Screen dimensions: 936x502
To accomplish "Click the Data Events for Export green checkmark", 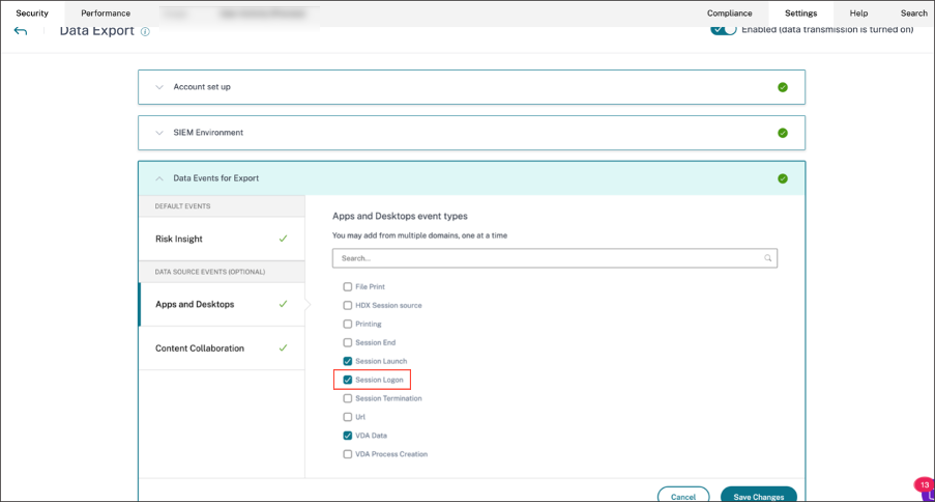I will (x=782, y=179).
